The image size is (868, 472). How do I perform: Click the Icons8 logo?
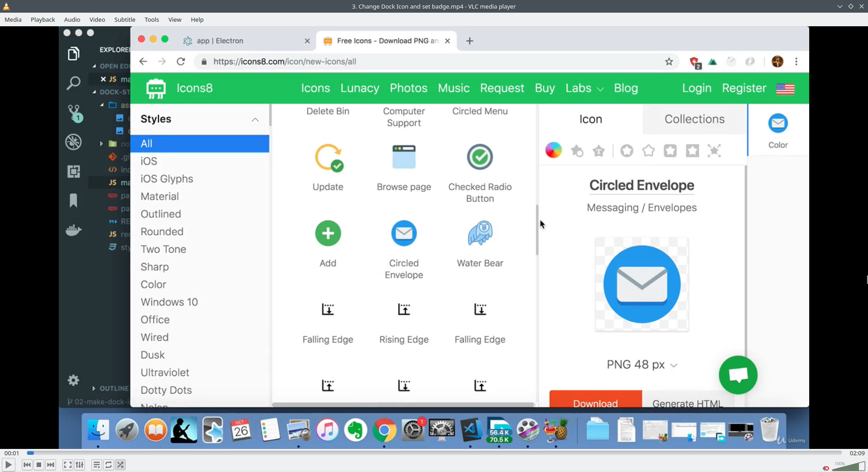(179, 88)
